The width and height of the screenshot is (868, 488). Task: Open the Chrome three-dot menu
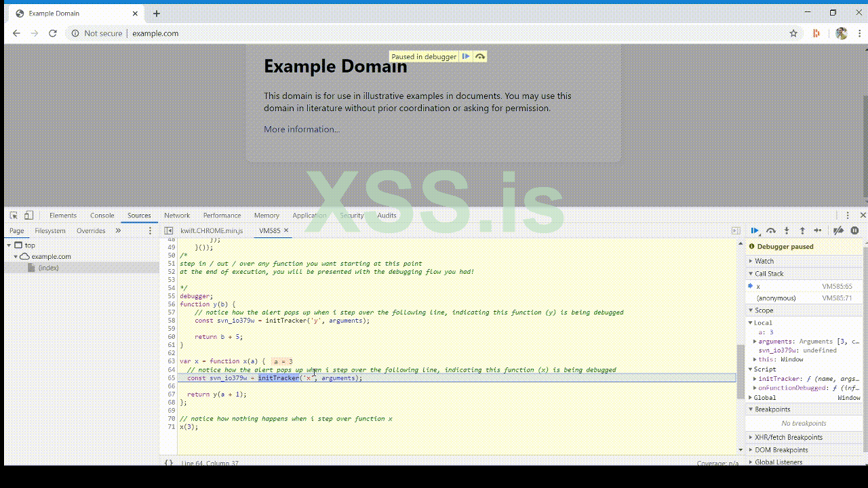(x=859, y=33)
